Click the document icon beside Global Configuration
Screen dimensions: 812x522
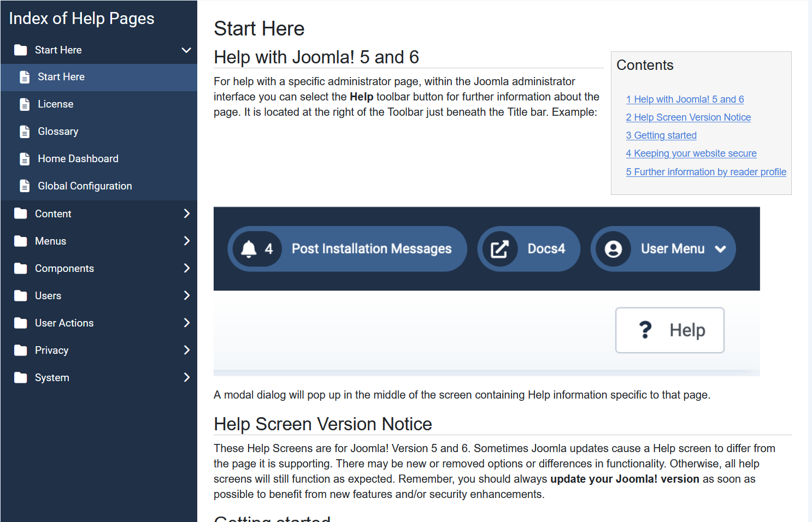coord(25,186)
